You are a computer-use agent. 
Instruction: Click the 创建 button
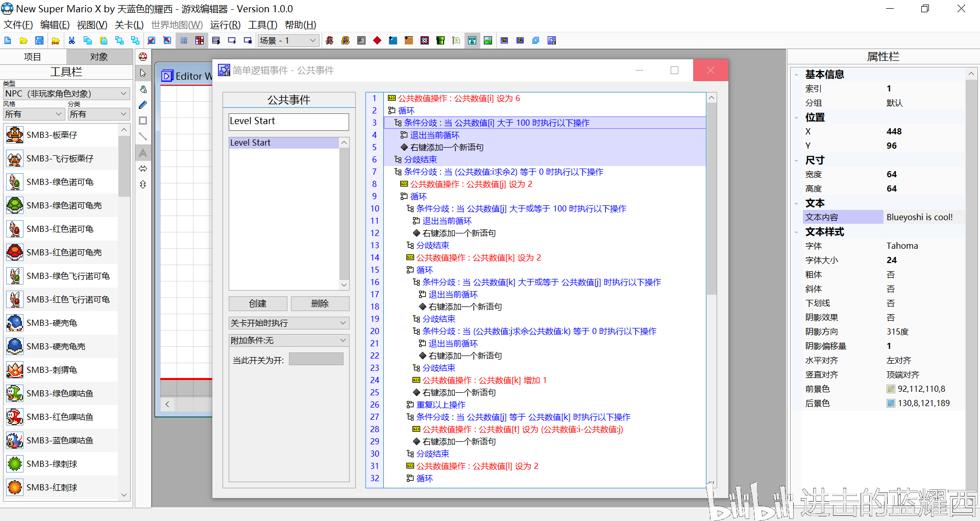(x=258, y=303)
